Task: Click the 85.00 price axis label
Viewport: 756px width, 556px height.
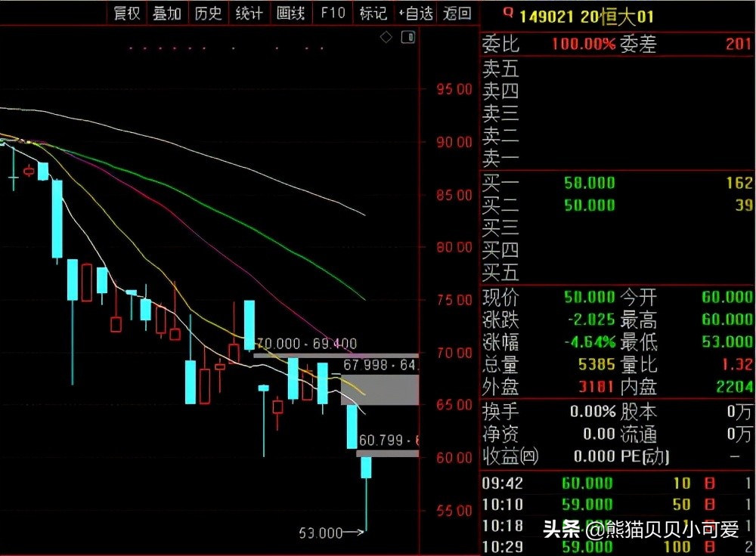Action: click(454, 195)
